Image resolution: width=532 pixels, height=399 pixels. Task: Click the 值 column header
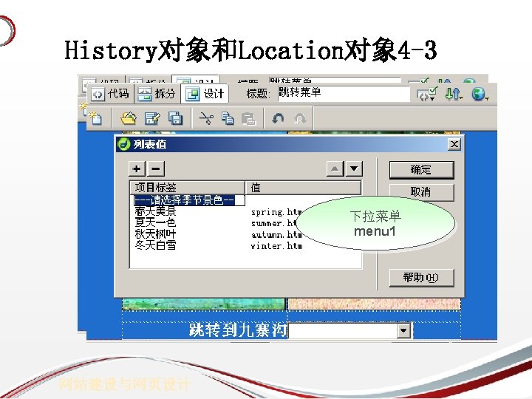(303, 187)
